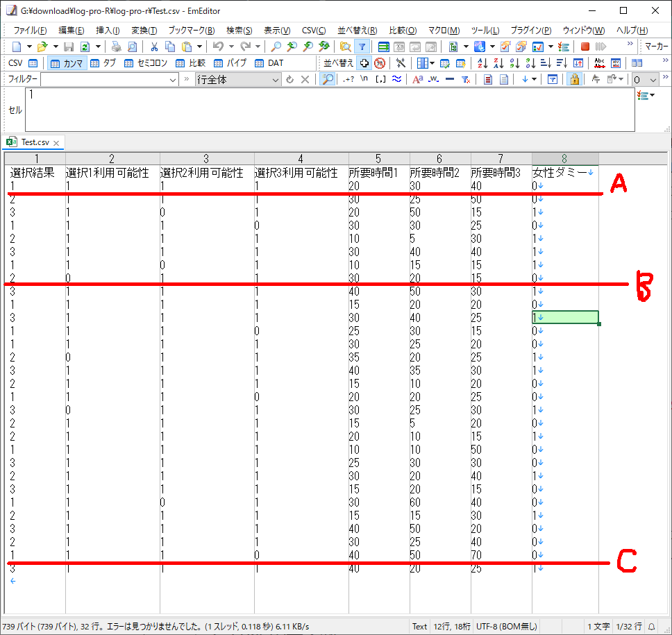
Task: Click the 並べ替え sort button
Action: pyautogui.click(x=339, y=63)
